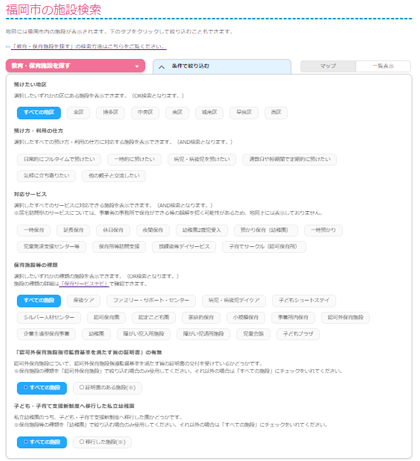Switch to the 一覧表示 tab

383,66
